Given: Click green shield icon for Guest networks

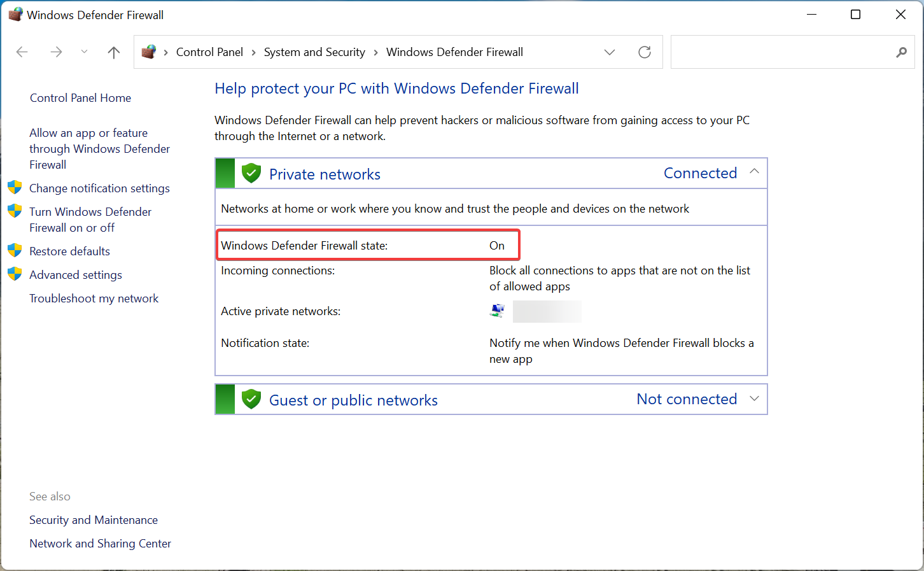Looking at the screenshot, I should click(251, 399).
